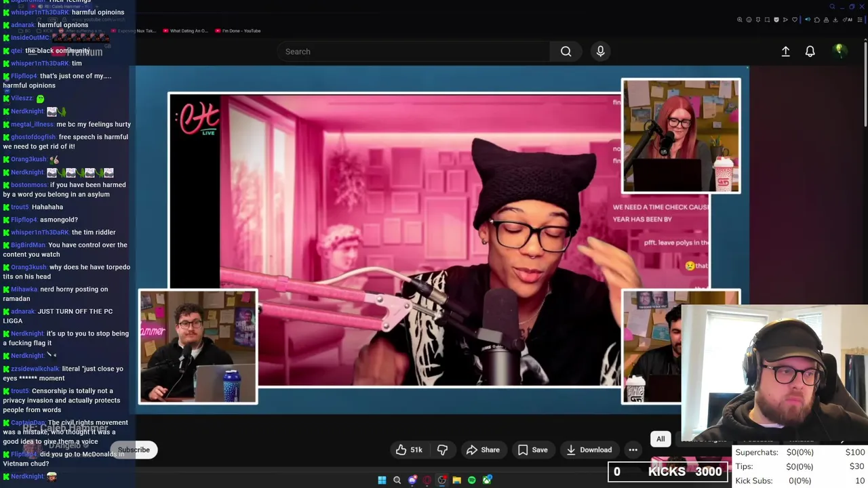Click chat username ghostofdogfish
868x488 pixels.
(33, 137)
